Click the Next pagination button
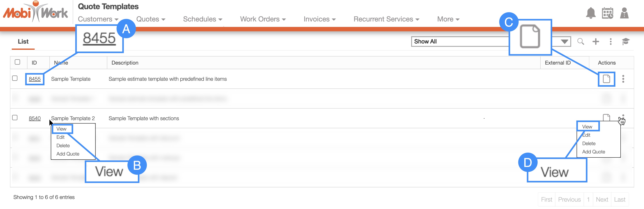 pos(602,199)
